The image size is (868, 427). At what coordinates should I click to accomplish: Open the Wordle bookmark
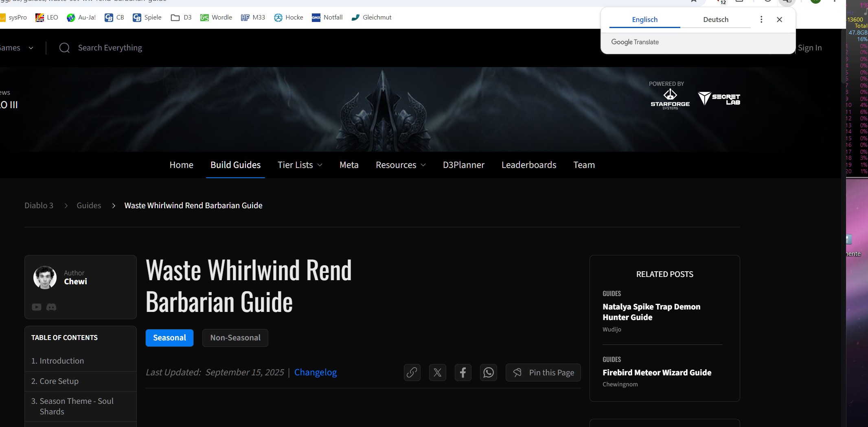tap(216, 17)
